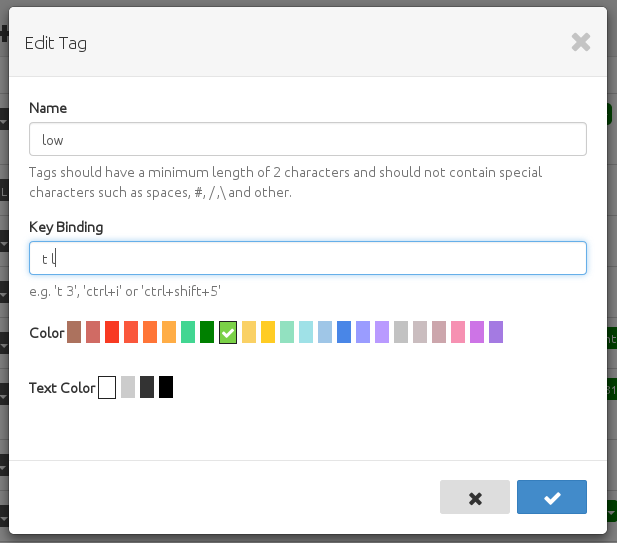Click the Name input field containing 'low'

(308, 140)
